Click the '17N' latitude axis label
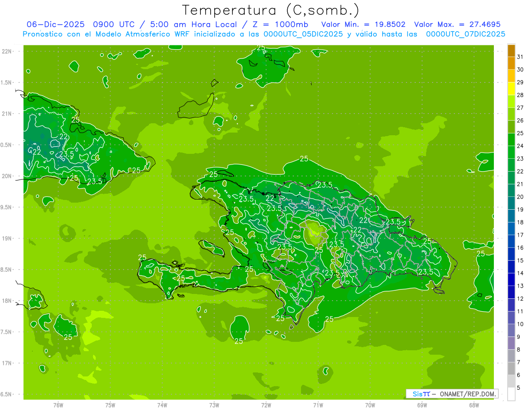Viewport: 532px width, 411px height. point(8,364)
